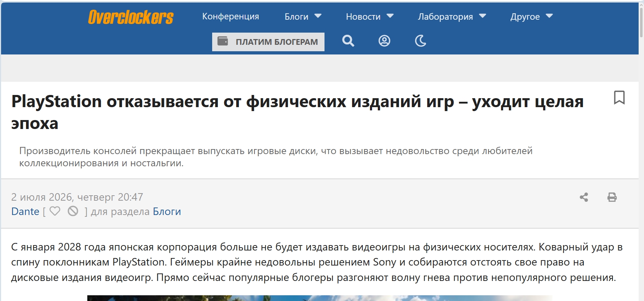This screenshot has height=301, width=644.
Task: Follow the Блоги section link under the date
Action: pos(167,211)
